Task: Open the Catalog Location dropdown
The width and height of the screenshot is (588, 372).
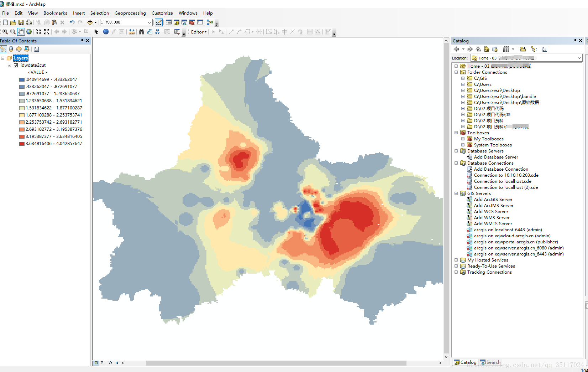Action: coord(579,58)
